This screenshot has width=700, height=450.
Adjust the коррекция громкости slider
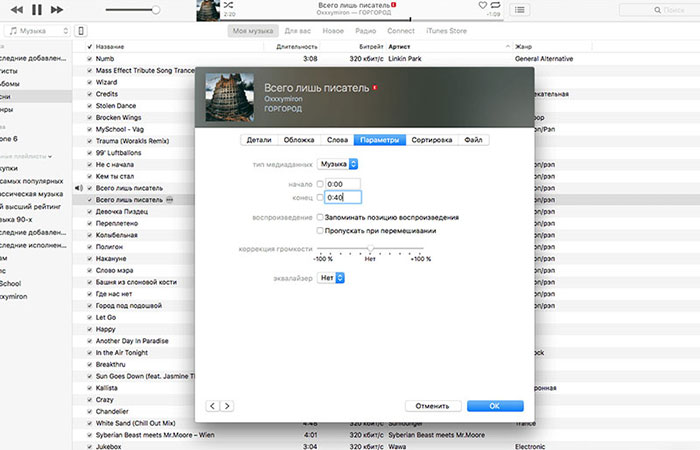point(370,248)
